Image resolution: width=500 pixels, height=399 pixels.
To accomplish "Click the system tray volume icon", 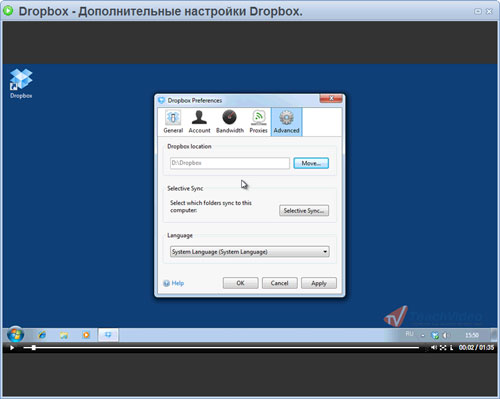I will tap(445, 335).
